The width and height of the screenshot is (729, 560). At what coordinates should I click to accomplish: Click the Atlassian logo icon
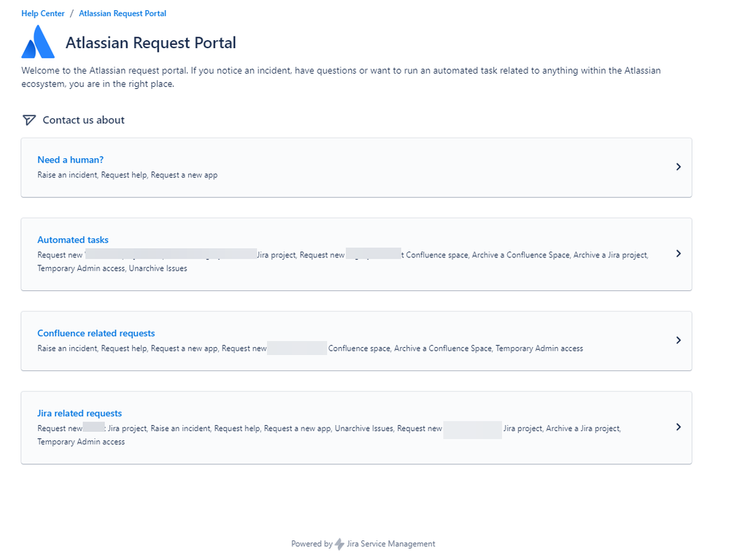coord(38,42)
